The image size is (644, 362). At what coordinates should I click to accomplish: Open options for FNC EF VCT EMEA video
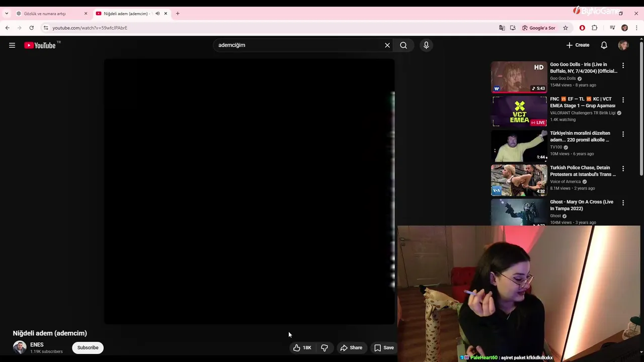(x=623, y=100)
